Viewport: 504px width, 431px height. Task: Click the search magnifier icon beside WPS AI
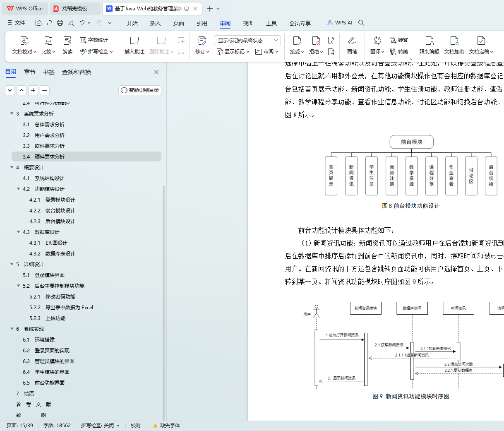(x=361, y=23)
